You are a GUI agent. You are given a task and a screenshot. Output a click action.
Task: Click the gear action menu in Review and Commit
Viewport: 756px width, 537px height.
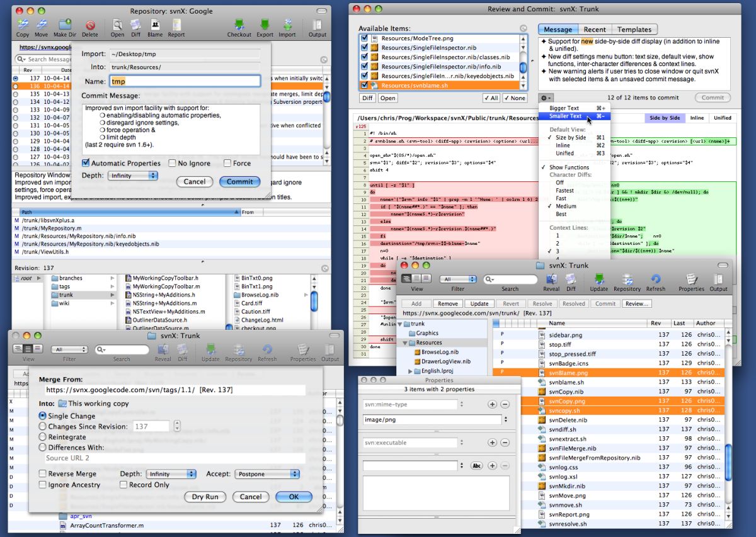546,98
